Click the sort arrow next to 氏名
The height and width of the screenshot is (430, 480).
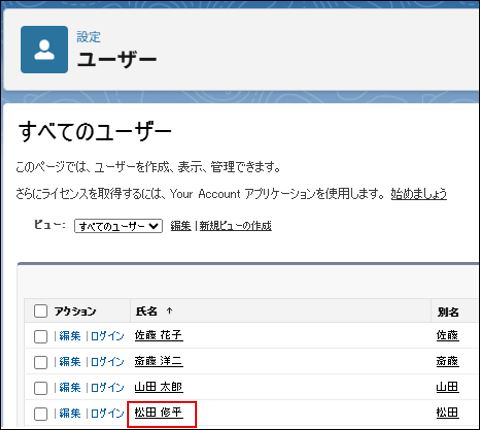(169, 311)
